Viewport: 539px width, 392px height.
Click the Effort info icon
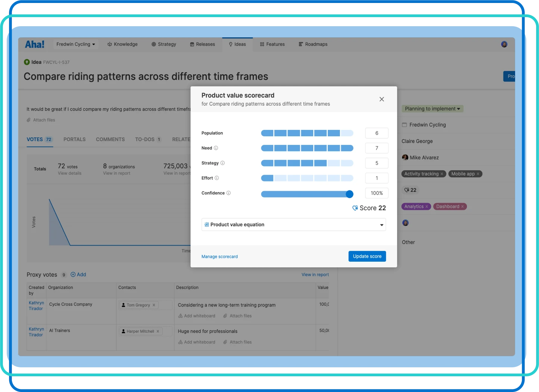click(x=216, y=178)
